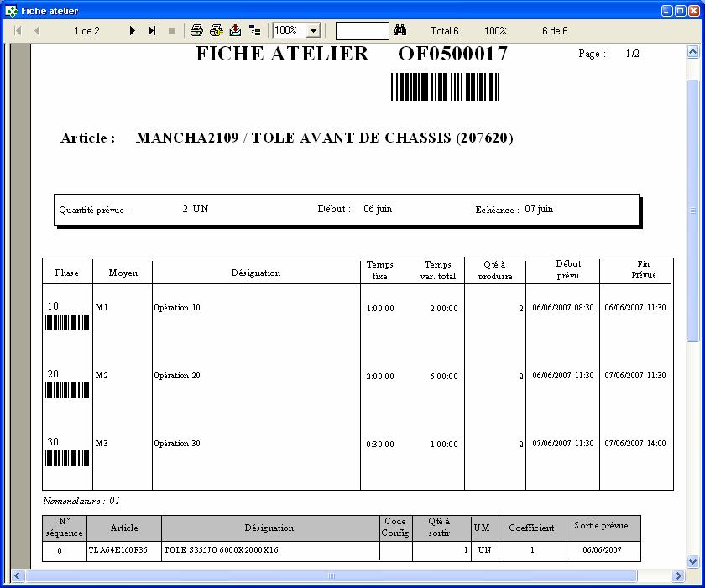Viewport: 705px width, 588px height.
Task: Go to next page arrow
Action: point(133,30)
